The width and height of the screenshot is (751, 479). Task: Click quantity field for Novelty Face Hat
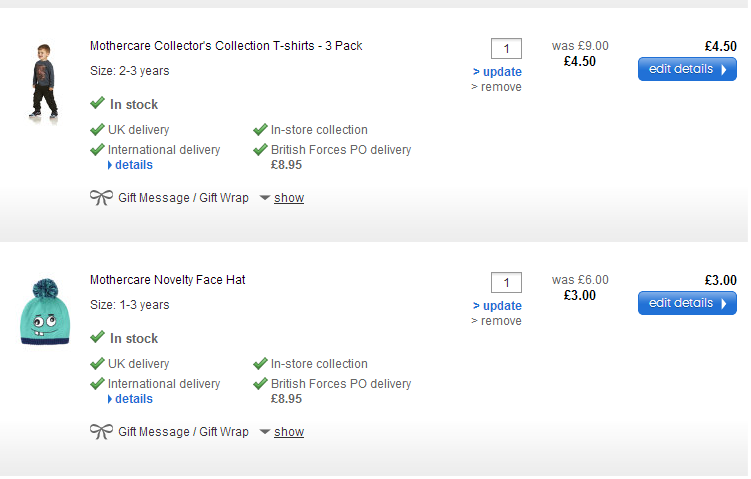pyautogui.click(x=506, y=283)
